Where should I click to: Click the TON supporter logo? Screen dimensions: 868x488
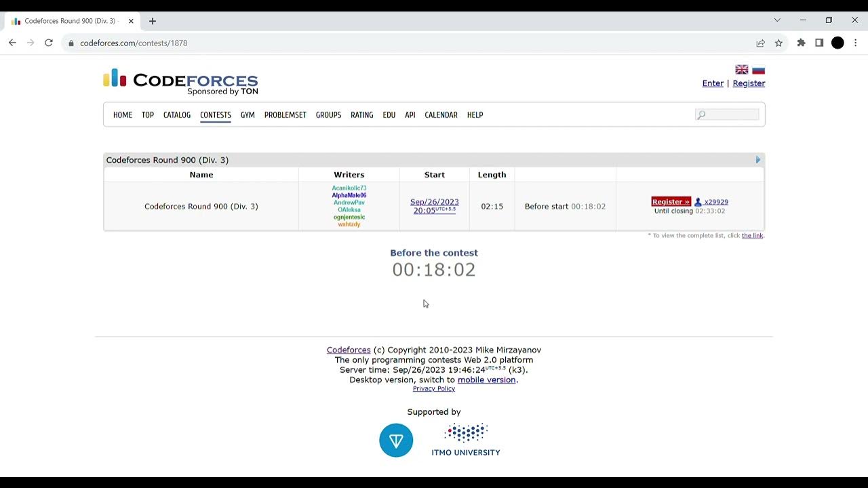click(x=396, y=441)
